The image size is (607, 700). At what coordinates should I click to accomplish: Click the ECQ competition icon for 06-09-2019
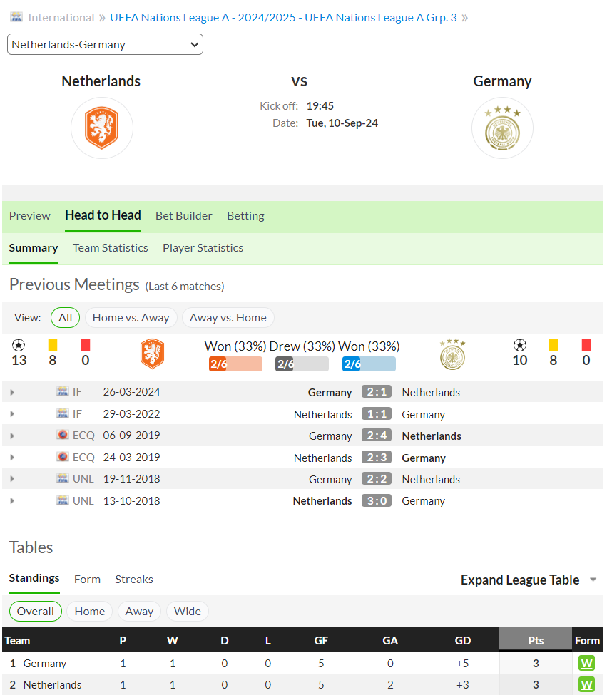(63, 435)
